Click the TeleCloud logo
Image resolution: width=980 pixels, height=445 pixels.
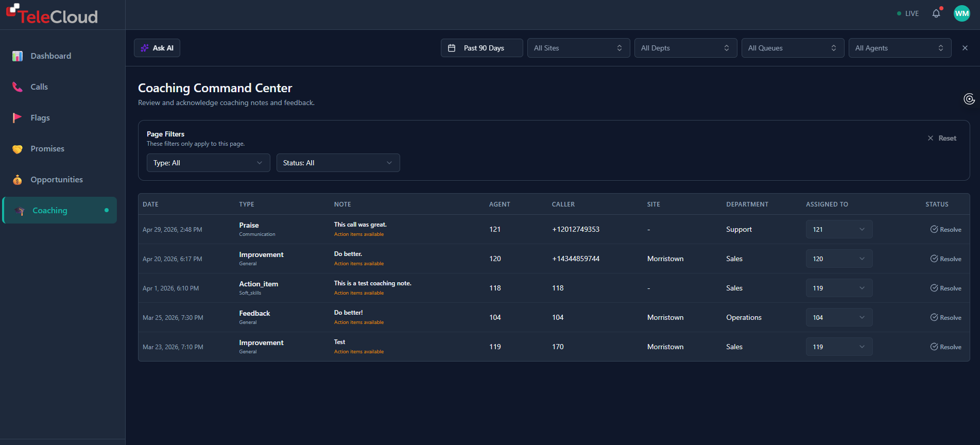tap(52, 14)
